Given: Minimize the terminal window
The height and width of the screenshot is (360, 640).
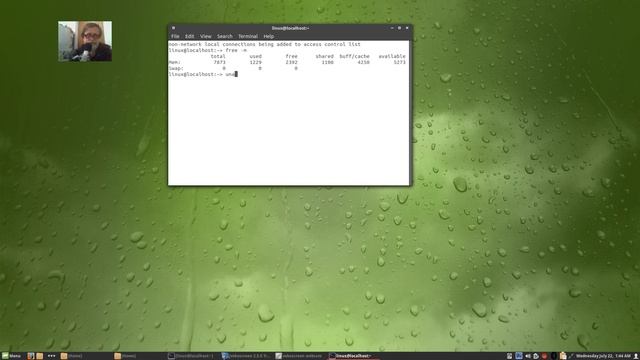Looking at the screenshot, I should point(392,28).
